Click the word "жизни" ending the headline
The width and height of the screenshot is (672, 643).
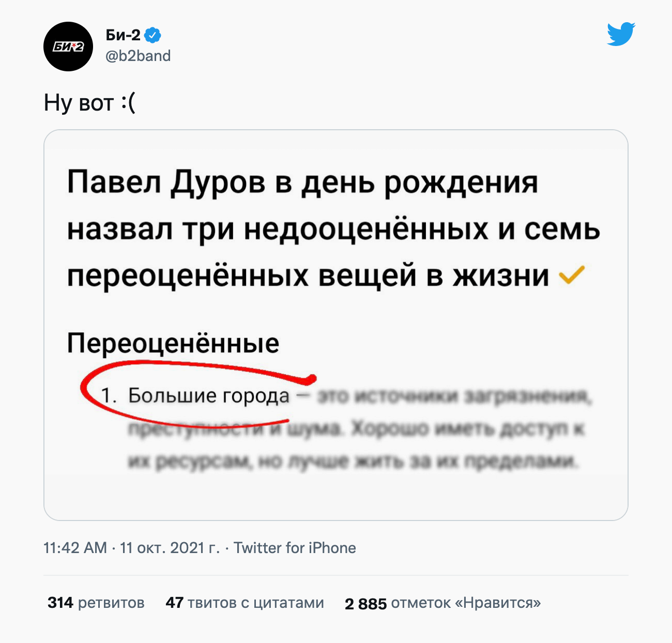[x=500, y=275]
